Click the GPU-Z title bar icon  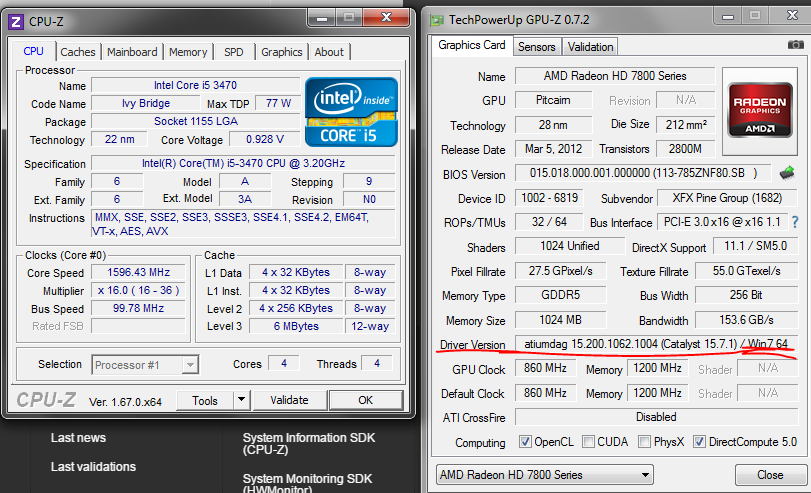click(438, 20)
